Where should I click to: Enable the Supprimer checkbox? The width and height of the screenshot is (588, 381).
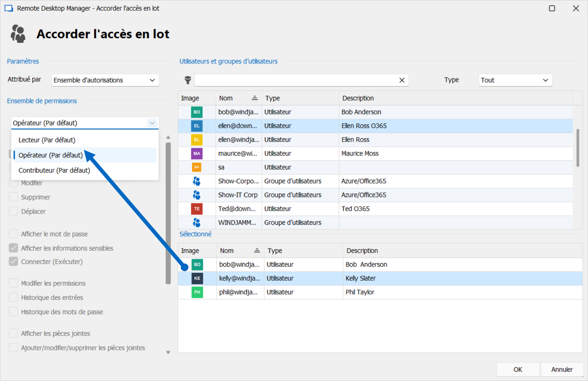coord(13,197)
